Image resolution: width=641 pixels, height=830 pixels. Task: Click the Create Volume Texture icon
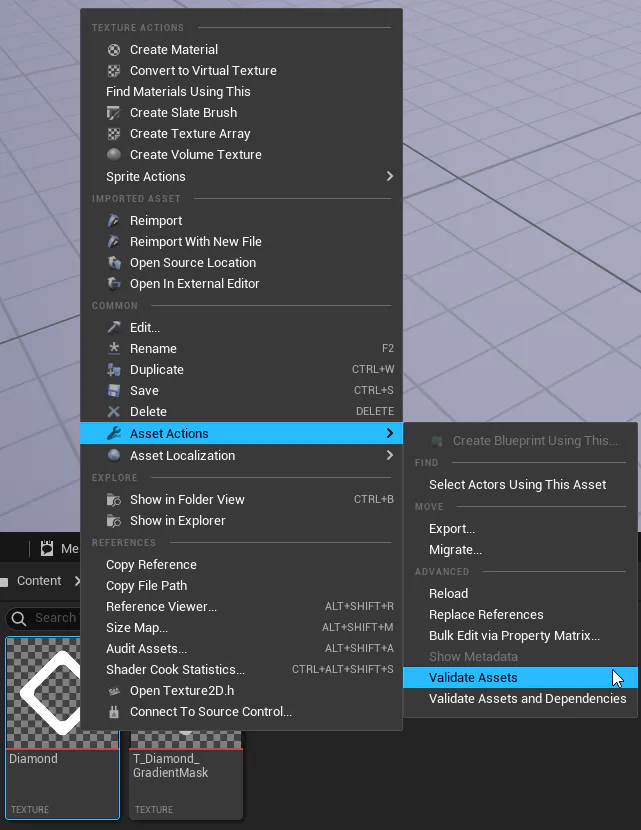pyautogui.click(x=114, y=155)
